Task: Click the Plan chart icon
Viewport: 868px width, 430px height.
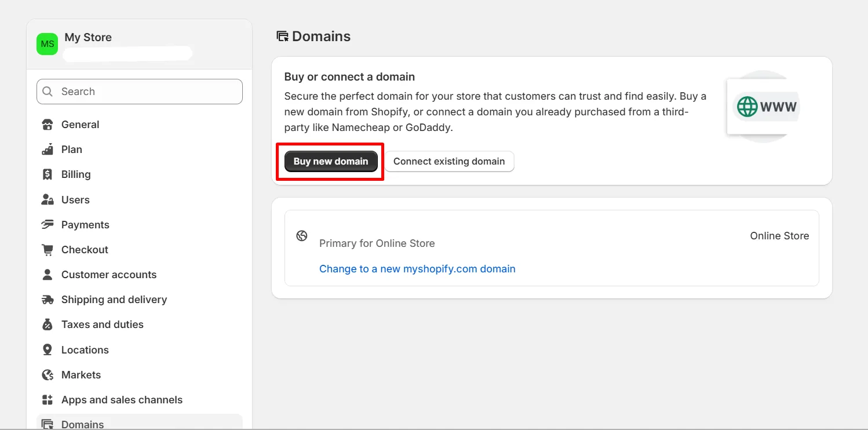Action: click(x=48, y=150)
